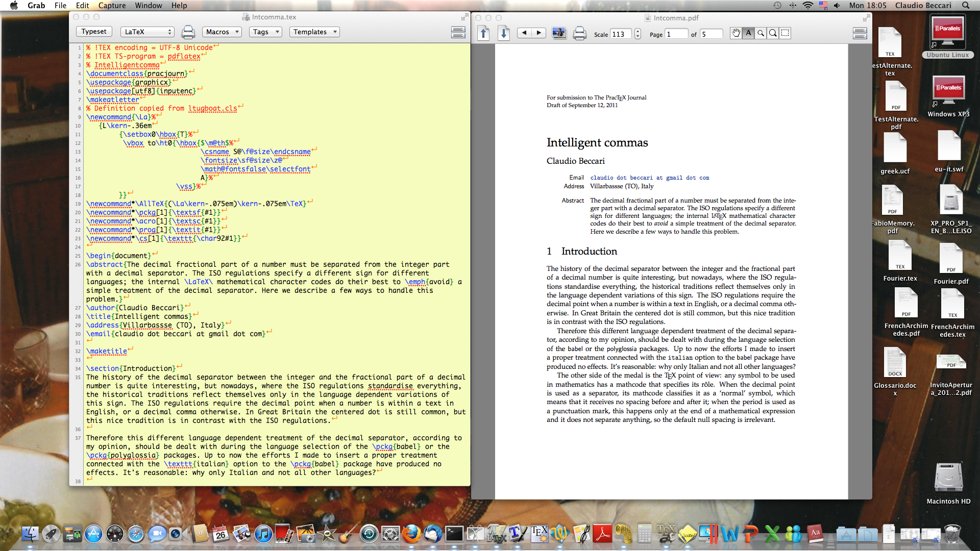This screenshot has height=551, width=980.
Task: Select the small magnify tool
Action: pos(761,33)
